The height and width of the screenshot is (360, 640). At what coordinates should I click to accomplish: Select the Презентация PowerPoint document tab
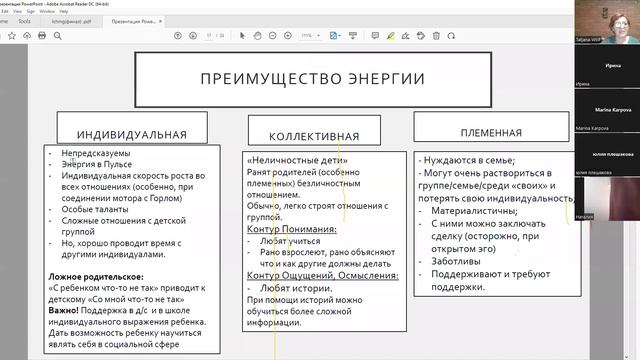pyautogui.click(x=133, y=21)
